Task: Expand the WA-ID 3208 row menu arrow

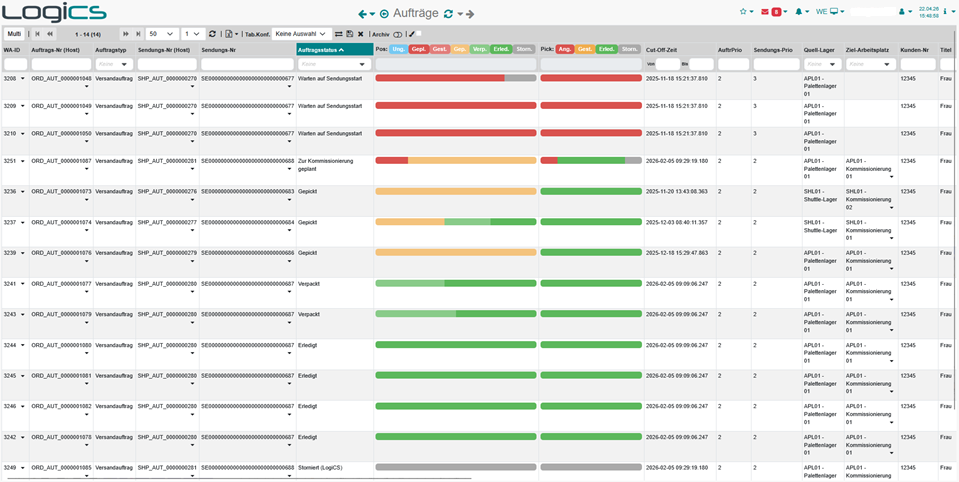Action: [x=23, y=79]
